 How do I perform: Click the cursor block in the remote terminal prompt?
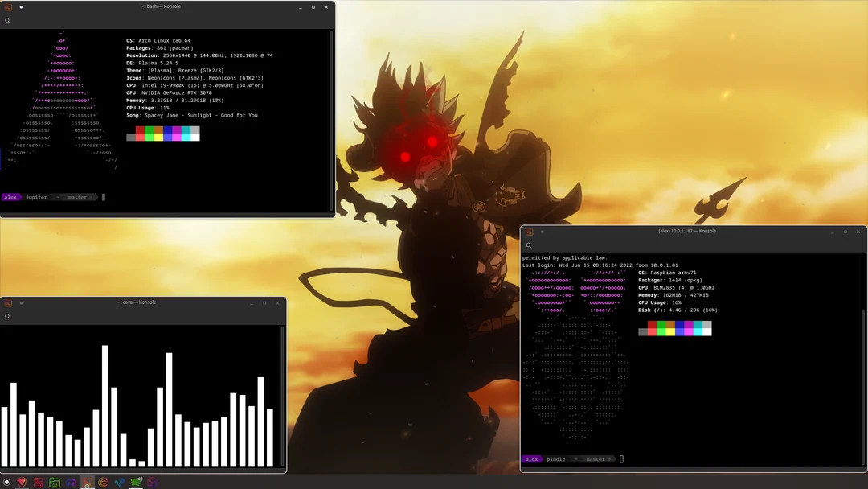click(620, 458)
